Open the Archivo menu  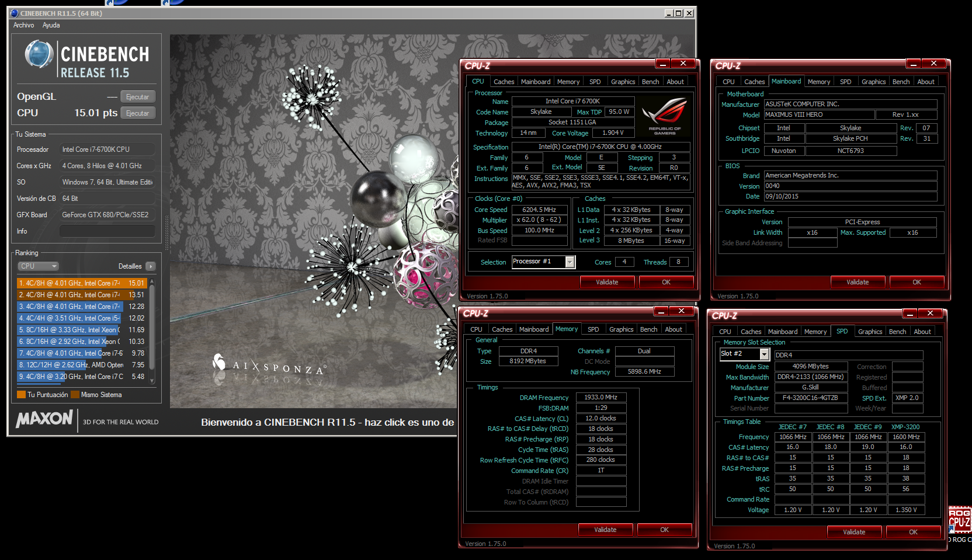(24, 25)
